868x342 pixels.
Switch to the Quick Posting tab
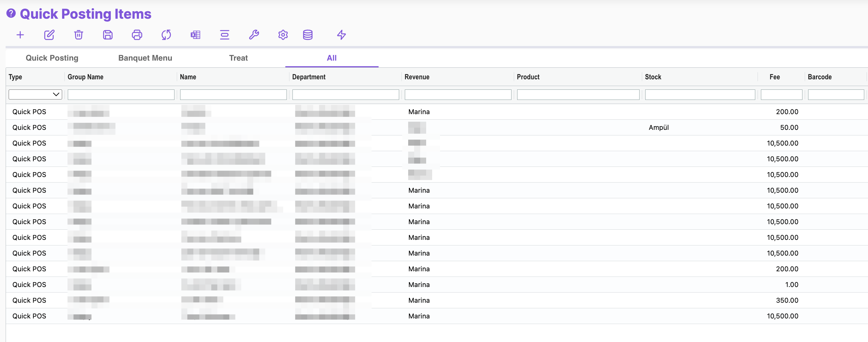pos(52,58)
